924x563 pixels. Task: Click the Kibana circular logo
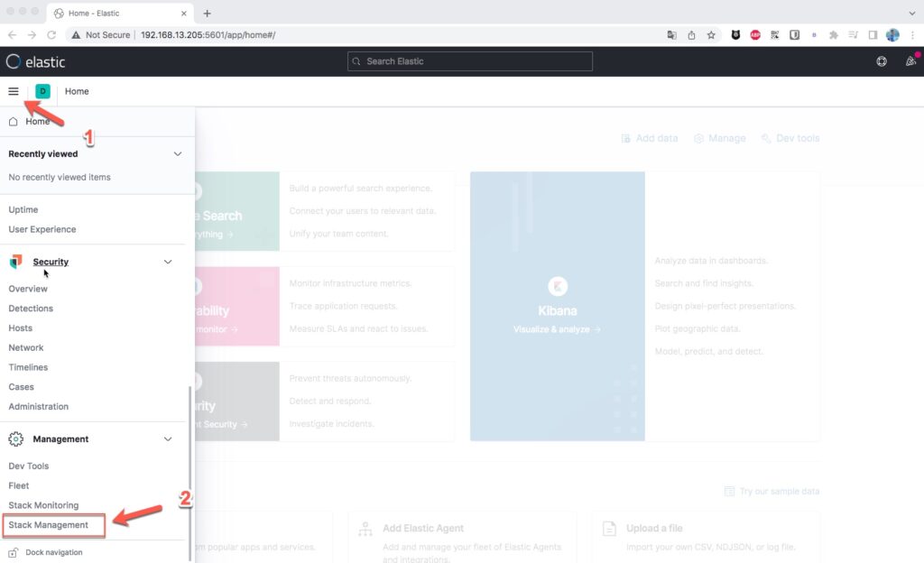point(558,286)
